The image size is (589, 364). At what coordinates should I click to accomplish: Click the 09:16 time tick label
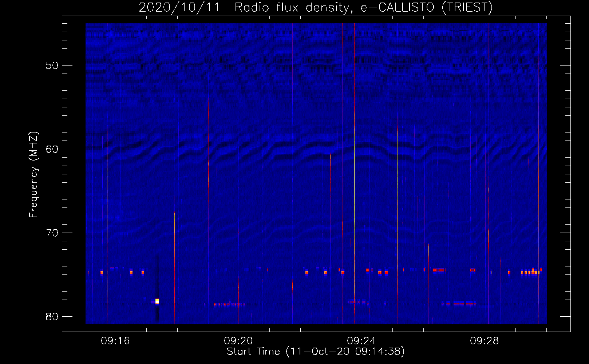[115, 341]
